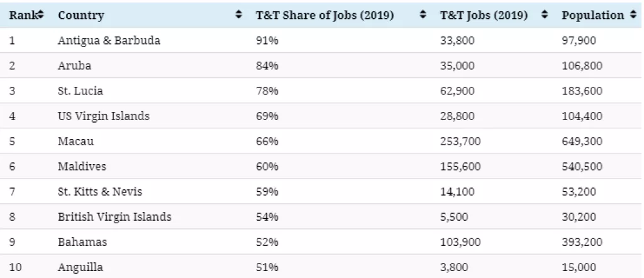The width and height of the screenshot is (644, 278).
Task: Click sort arrows for T&T Share of Jobs
Action: pos(423,15)
